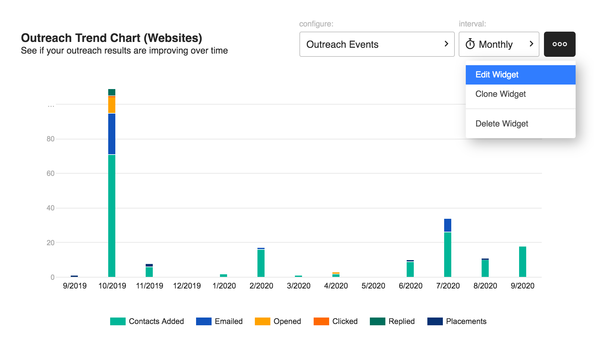Viewport: 595px width, 364px height.
Task: Select Edit Widget from the menu
Action: tap(520, 75)
